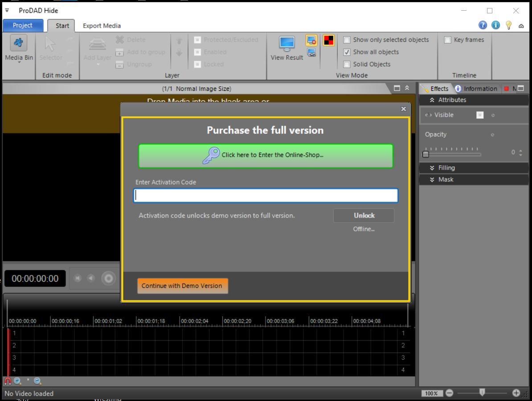The height and width of the screenshot is (401, 532).
Task: Switch to the Start ribbon tab
Action: pyautogui.click(x=62, y=26)
